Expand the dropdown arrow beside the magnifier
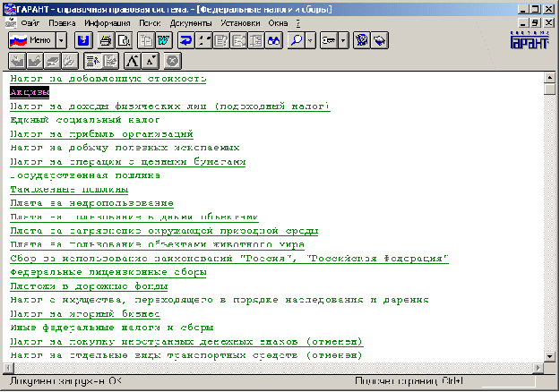This screenshot has width=560, height=392. pos(310,40)
